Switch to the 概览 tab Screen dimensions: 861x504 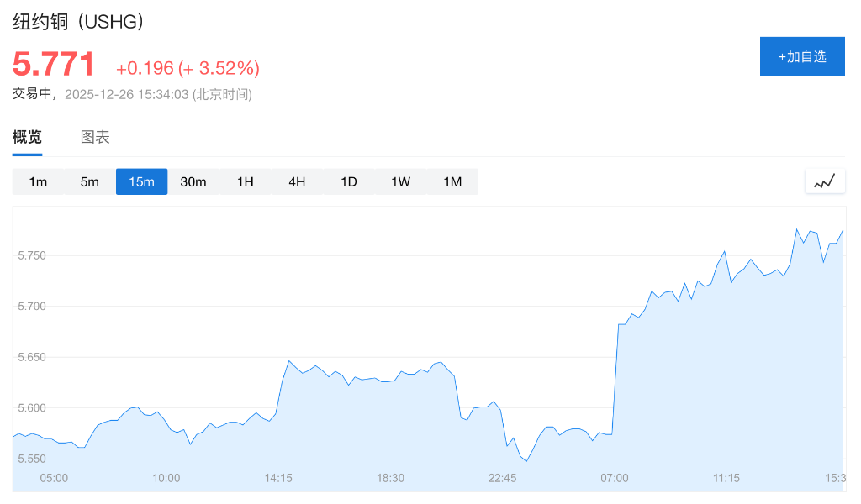[27, 138]
